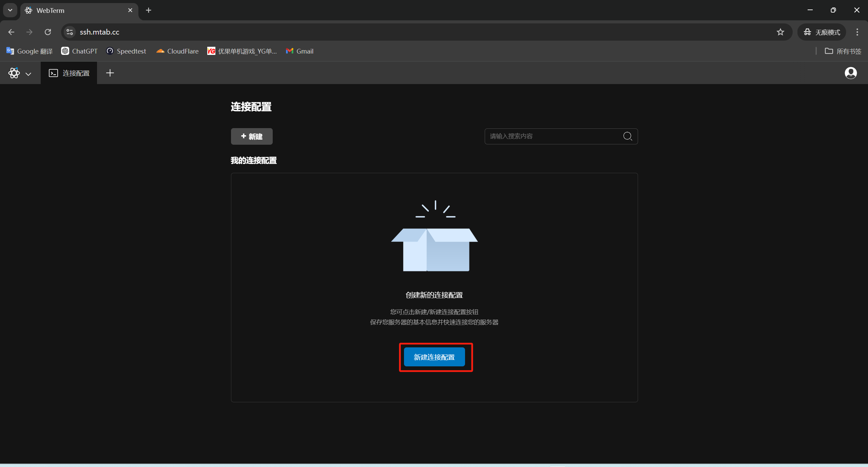Open a new browser tab
Image resolution: width=868 pixels, height=467 pixels.
click(x=149, y=10)
